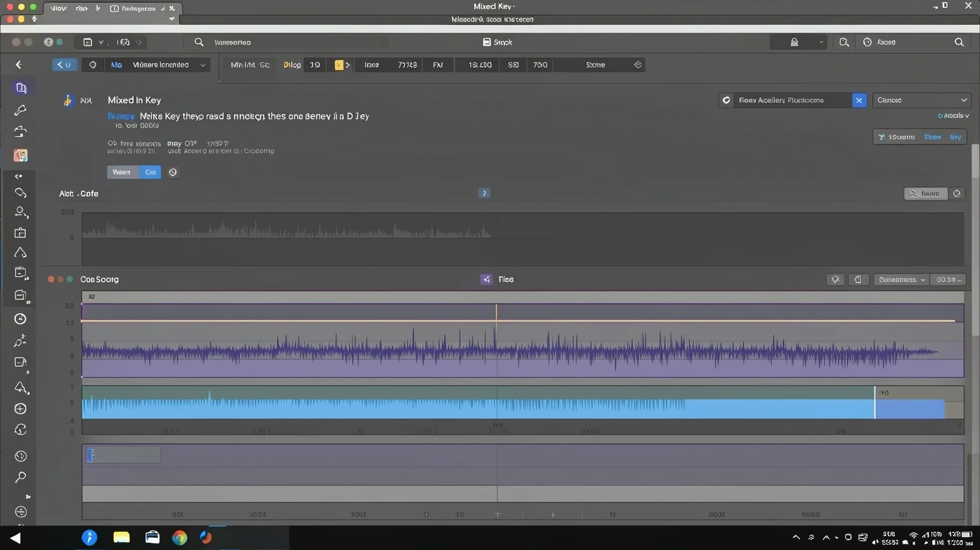Click the small clip thumbnail in lower track
This screenshot has width=980, height=550.
click(123, 455)
